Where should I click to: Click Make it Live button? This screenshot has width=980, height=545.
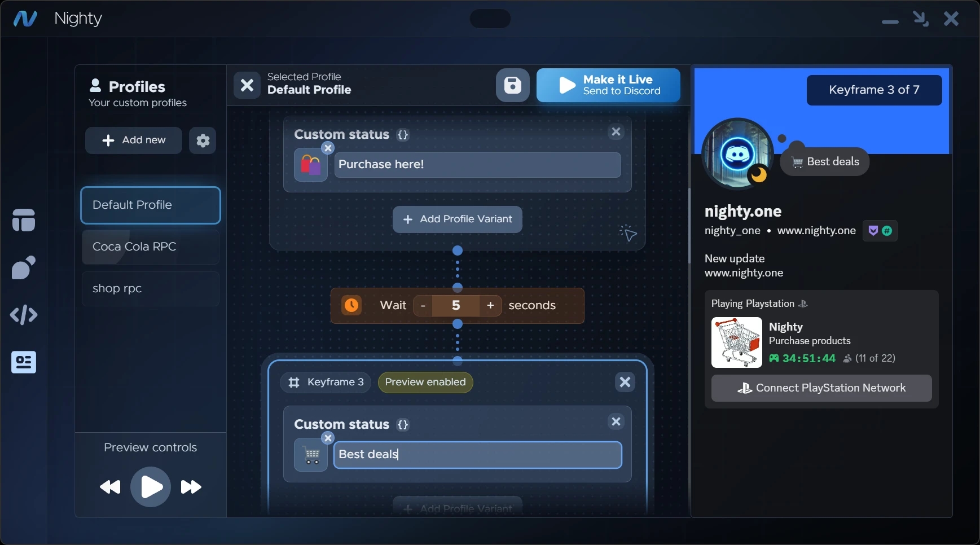(608, 85)
